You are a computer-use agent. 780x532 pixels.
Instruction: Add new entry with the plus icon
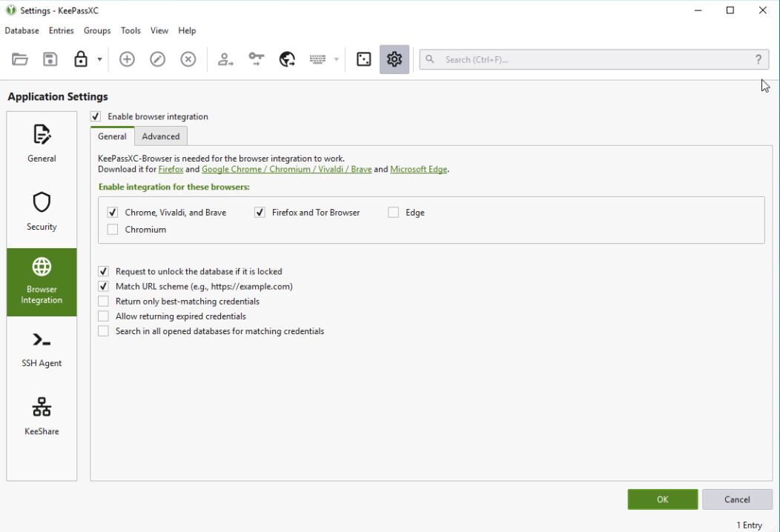click(127, 59)
